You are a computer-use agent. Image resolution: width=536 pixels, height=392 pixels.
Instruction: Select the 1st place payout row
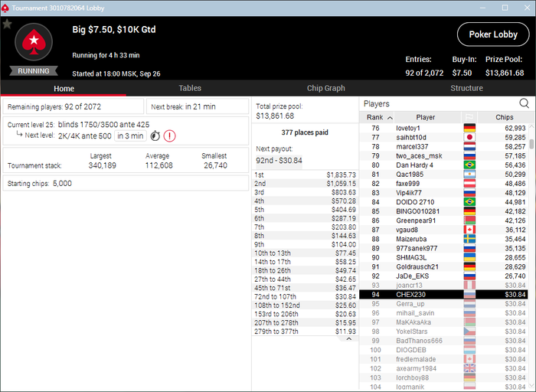(x=305, y=175)
